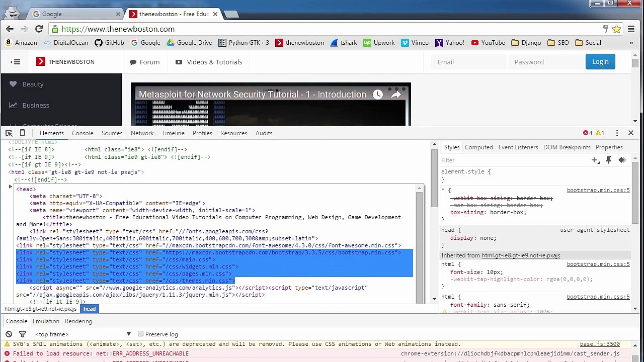Viewport: 644px width, 362px height.
Task: Open the Computed styles tab
Action: coord(478,147)
